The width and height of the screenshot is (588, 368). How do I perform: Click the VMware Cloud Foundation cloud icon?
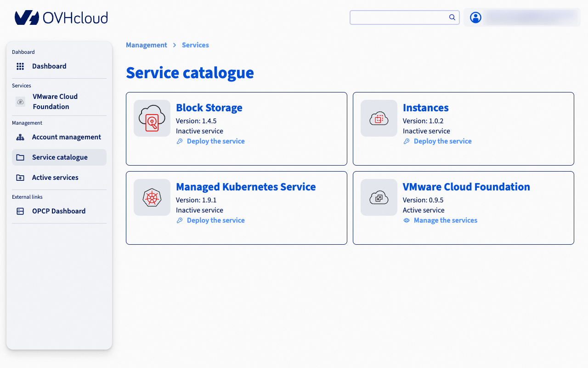click(x=379, y=197)
